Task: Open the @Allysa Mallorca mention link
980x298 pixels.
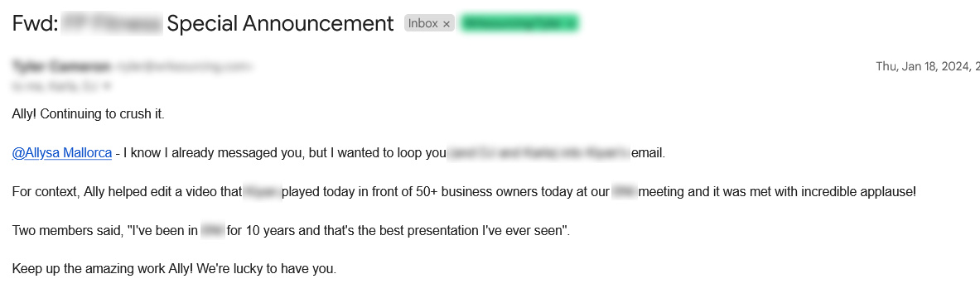Action: 62,153
